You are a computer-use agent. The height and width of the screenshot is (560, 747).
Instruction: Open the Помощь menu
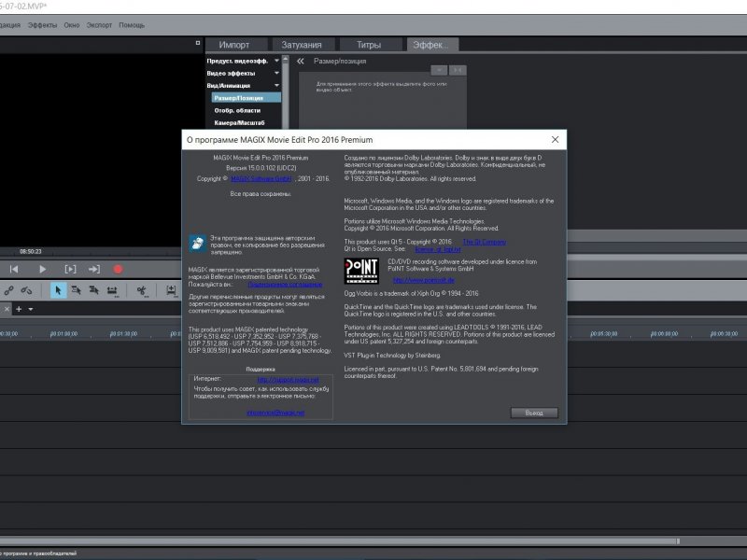(132, 25)
